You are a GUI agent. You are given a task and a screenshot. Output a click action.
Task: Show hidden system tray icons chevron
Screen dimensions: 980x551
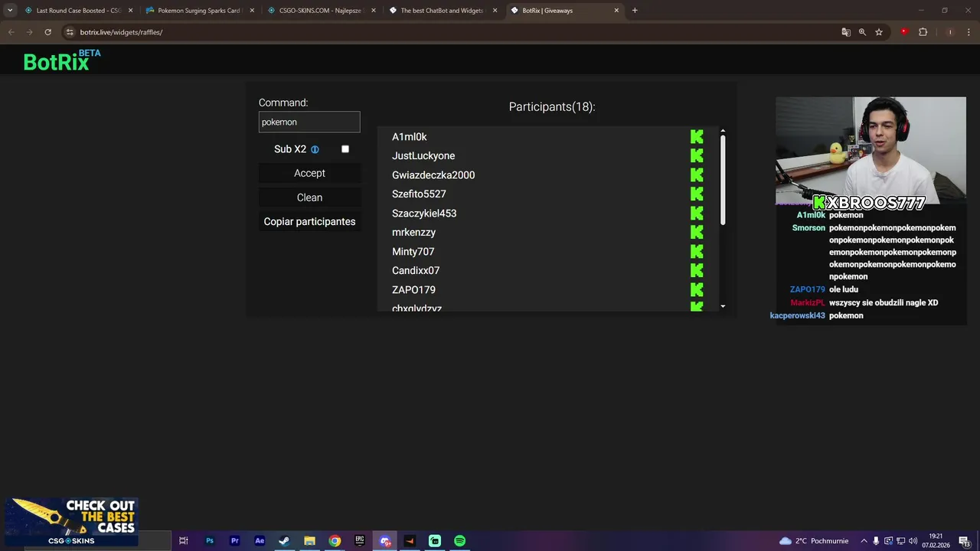click(864, 541)
